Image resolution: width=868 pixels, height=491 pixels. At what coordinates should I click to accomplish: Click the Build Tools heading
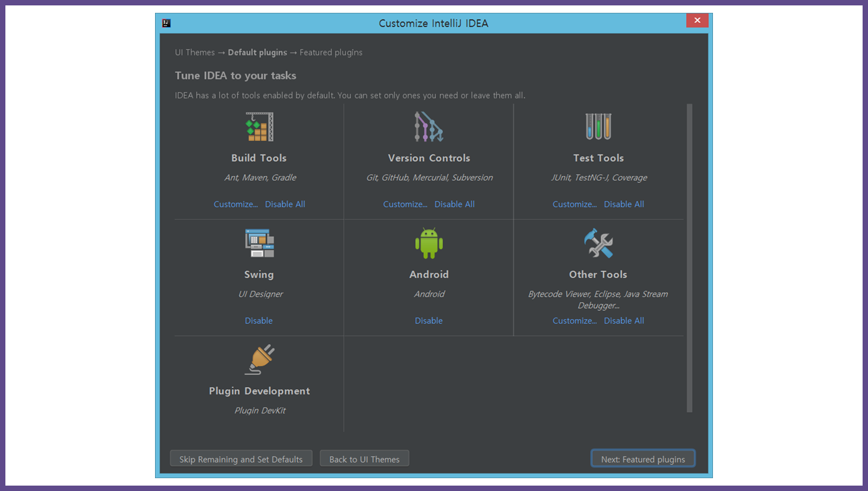(x=259, y=158)
